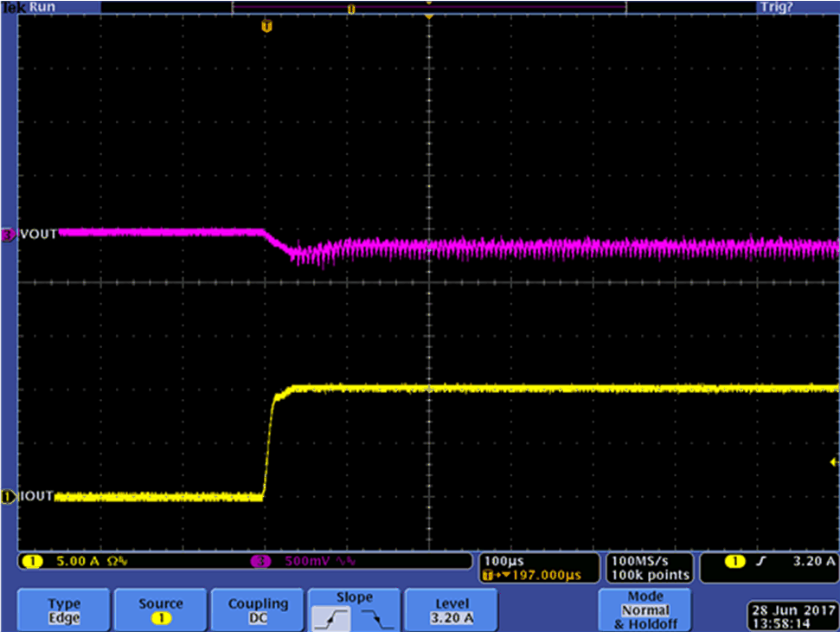Open the trigger Type Edge menu
This screenshot has width=840, height=632.
pos(64,610)
